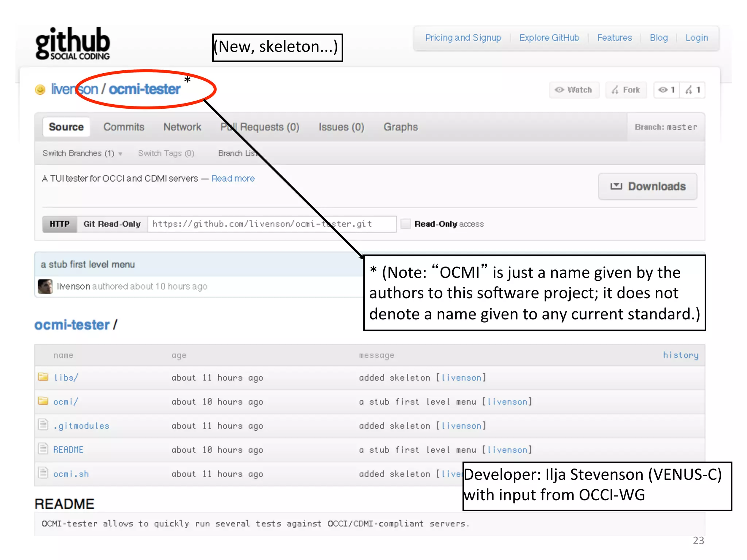747x560 pixels.
Task: Open the ocmi.sh file
Action: coord(71,474)
